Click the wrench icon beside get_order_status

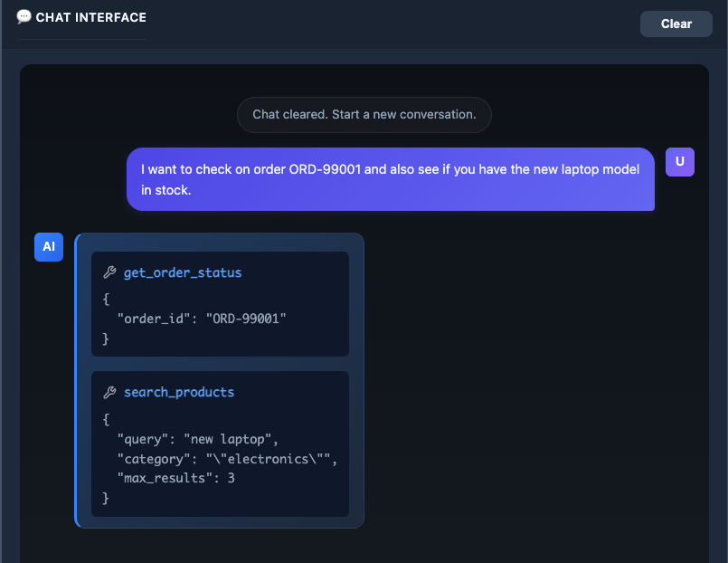pos(110,272)
